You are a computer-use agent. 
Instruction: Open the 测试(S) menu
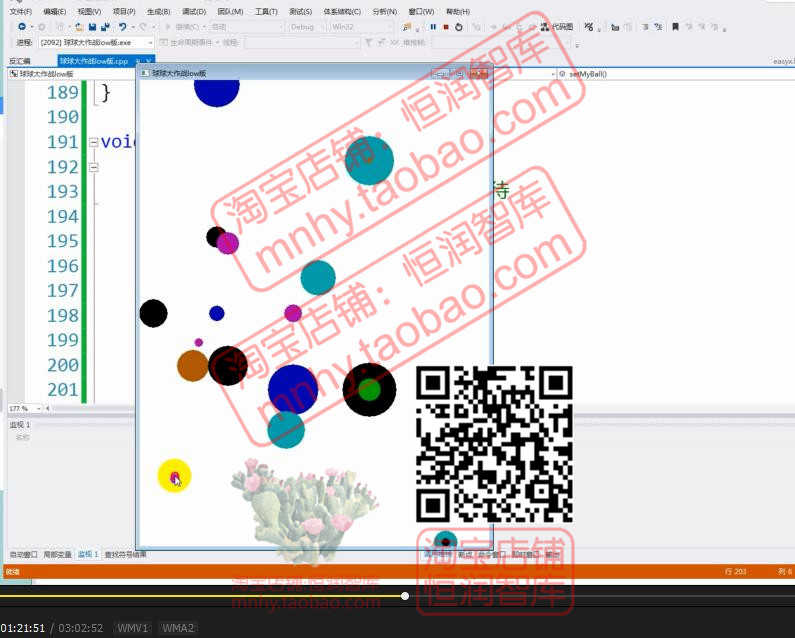301,11
